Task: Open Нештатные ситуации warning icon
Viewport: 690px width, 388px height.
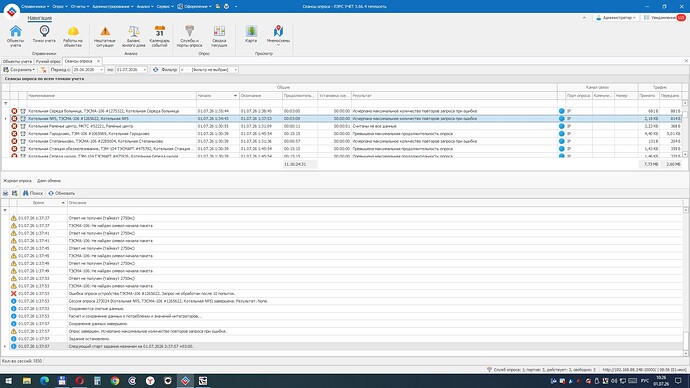Action: [105, 36]
